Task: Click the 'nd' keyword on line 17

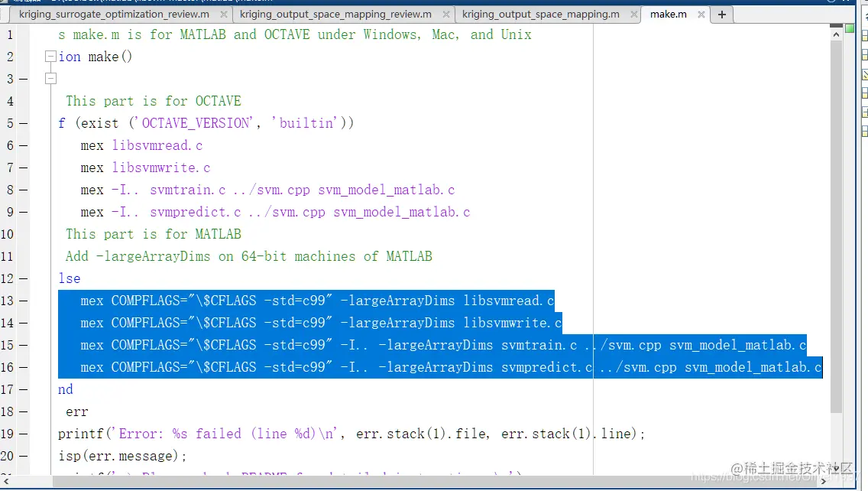Action: click(x=65, y=389)
